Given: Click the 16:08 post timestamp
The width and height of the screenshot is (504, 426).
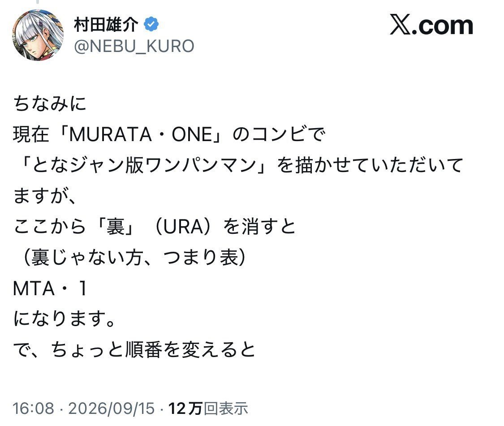Looking at the screenshot, I should click(34, 409).
